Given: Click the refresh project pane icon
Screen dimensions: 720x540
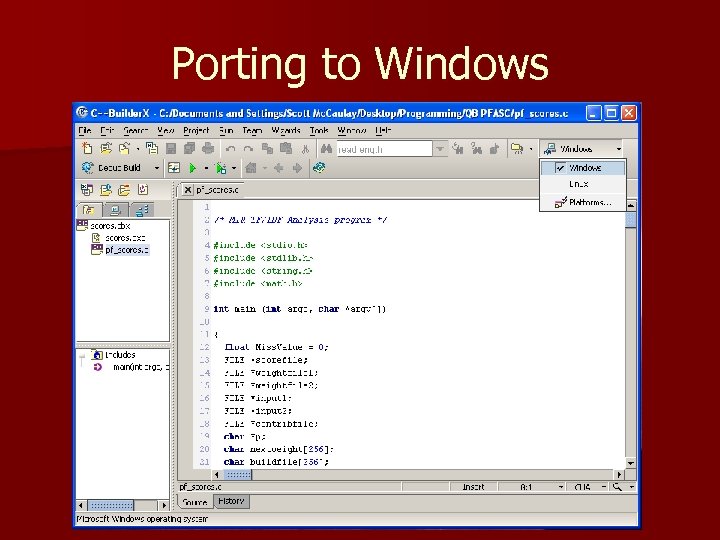Looking at the screenshot, I should point(143,190).
